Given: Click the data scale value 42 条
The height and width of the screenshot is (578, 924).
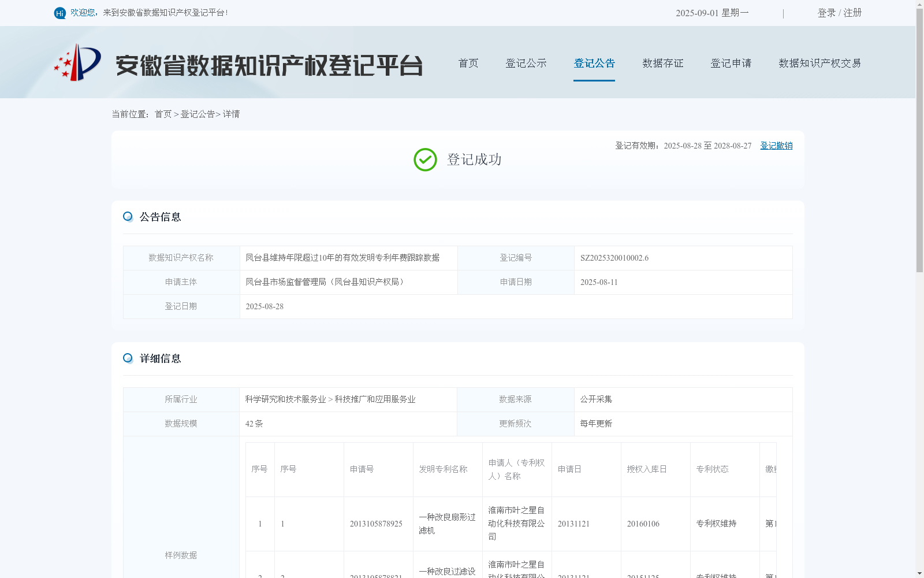Looking at the screenshot, I should (x=254, y=424).
